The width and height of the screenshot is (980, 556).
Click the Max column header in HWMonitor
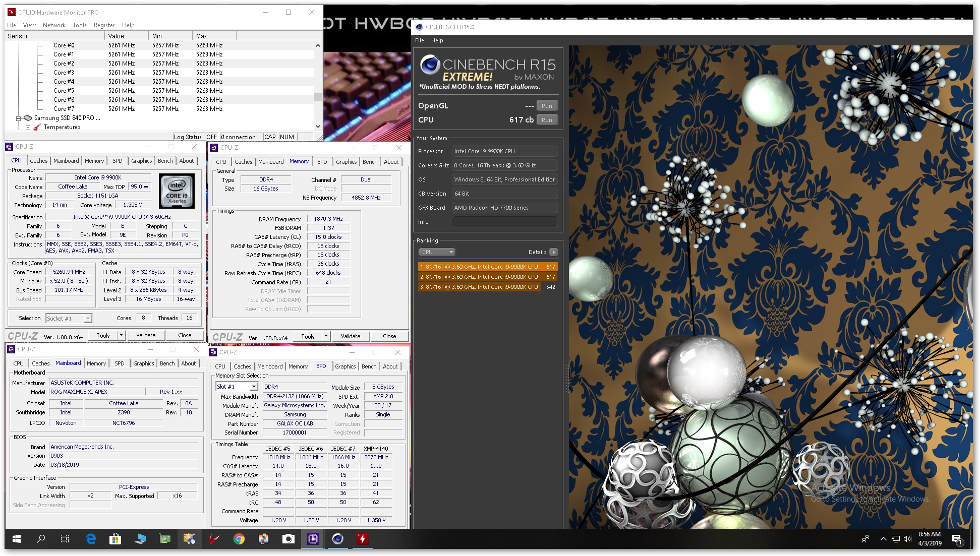pyautogui.click(x=214, y=36)
